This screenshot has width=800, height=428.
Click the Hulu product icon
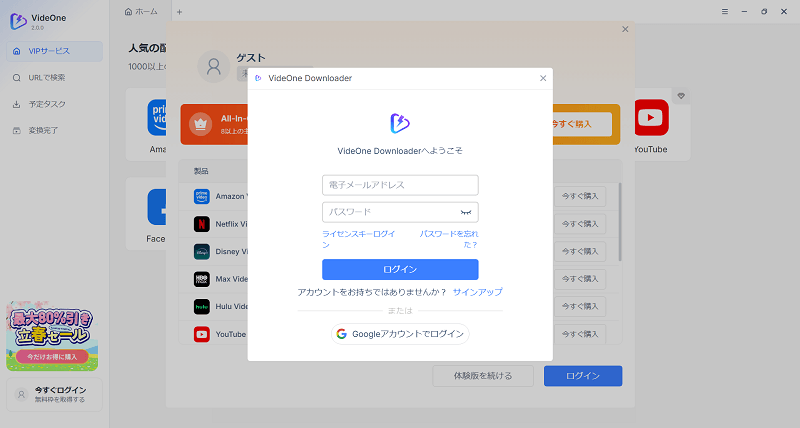point(202,307)
